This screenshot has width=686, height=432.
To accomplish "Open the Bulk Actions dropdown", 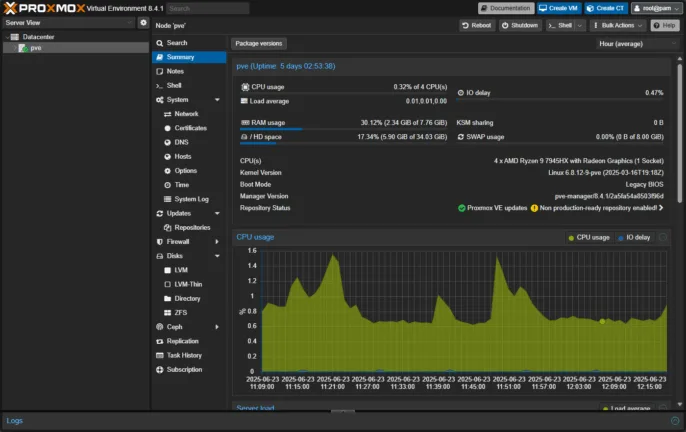I will coord(618,25).
